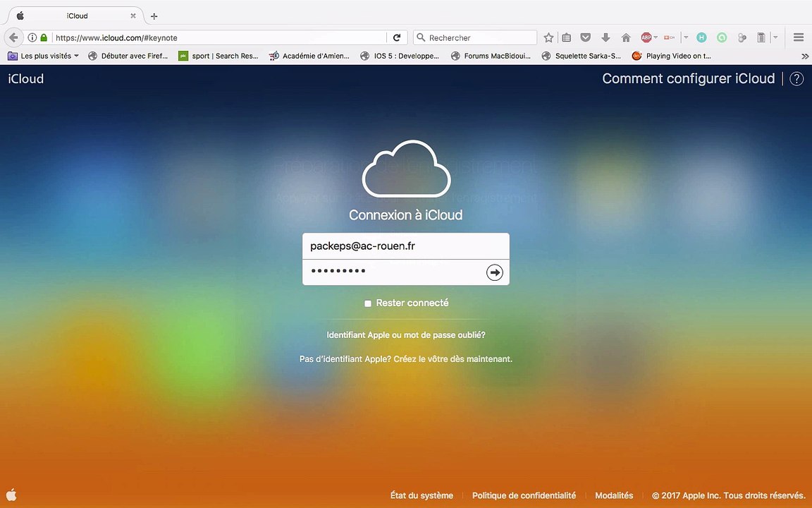Click the green padlock security icon

44,37
